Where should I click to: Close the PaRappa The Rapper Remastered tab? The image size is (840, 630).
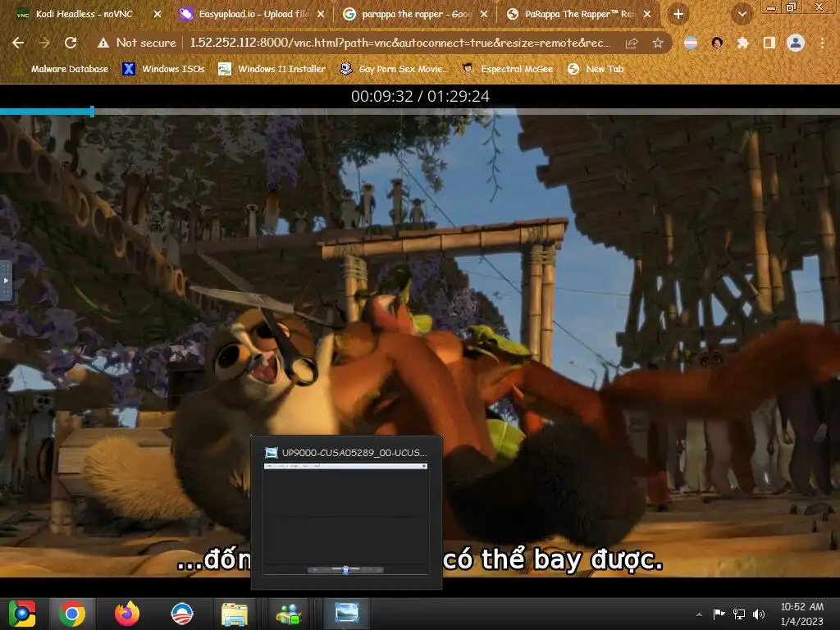tap(647, 15)
